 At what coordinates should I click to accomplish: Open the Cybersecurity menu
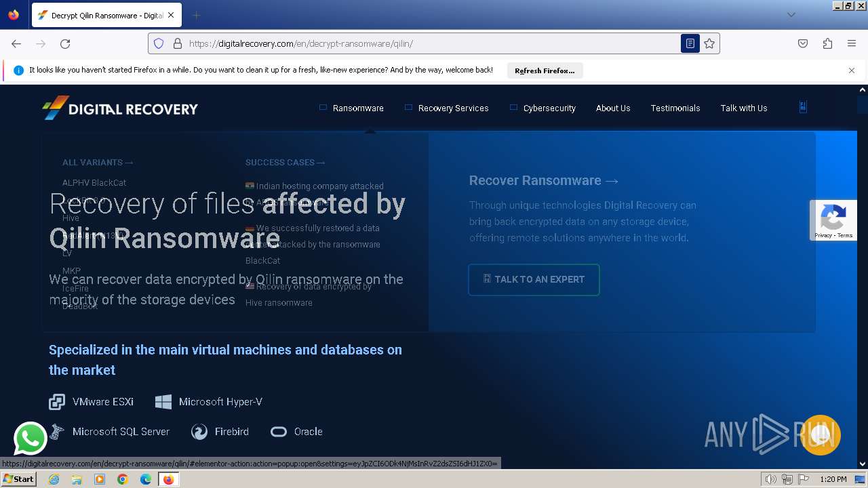[x=549, y=108]
